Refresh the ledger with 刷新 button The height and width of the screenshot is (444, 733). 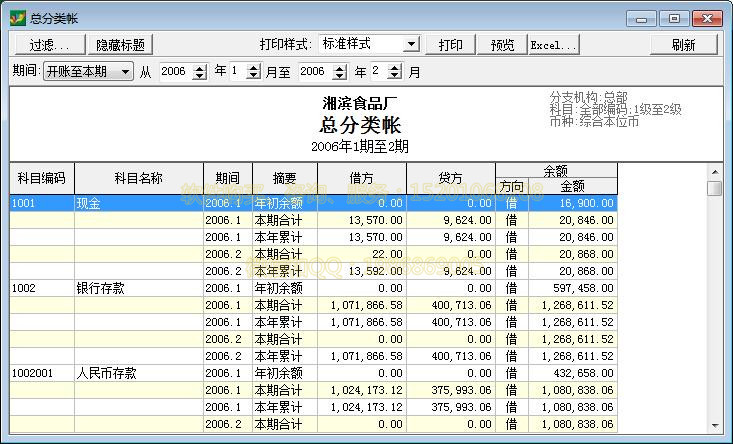click(684, 45)
